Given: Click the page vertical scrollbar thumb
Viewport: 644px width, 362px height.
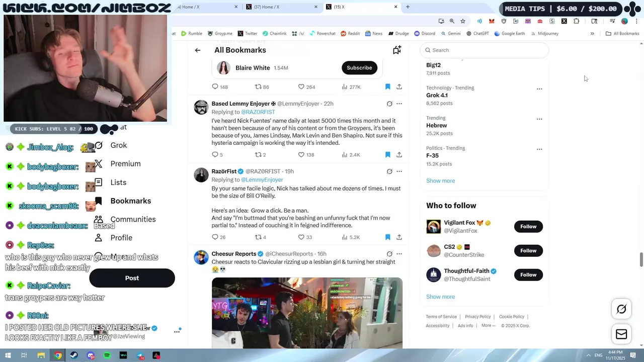Looking at the screenshot, I should click(641, 260).
